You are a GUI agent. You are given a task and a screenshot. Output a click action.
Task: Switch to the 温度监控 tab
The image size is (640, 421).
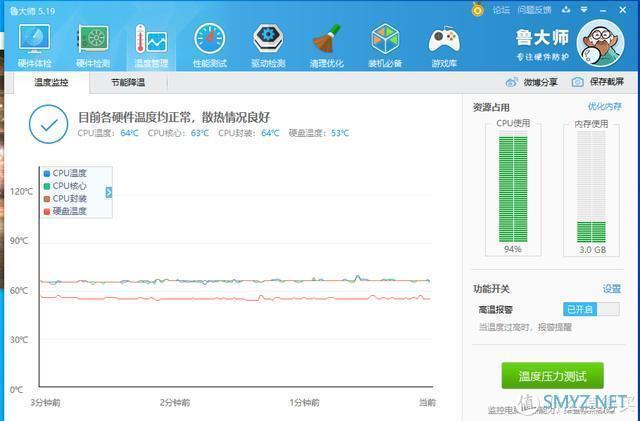tap(51, 82)
